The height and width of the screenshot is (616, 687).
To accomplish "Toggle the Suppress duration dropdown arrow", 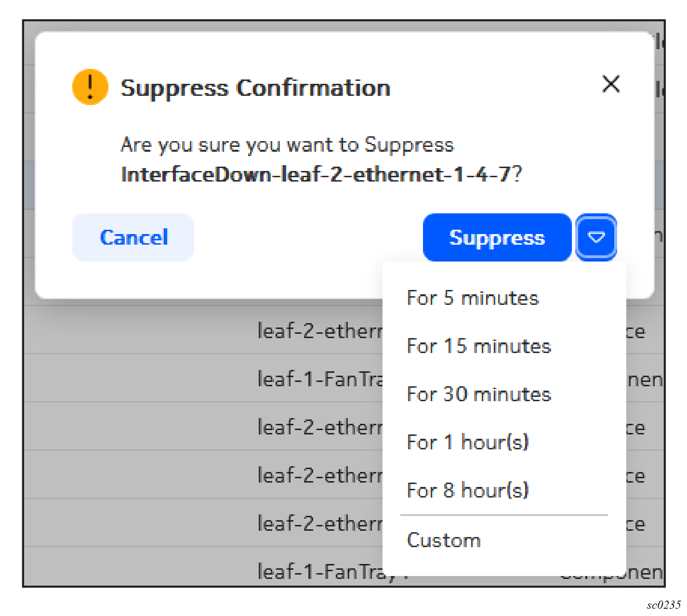I will 596,237.
